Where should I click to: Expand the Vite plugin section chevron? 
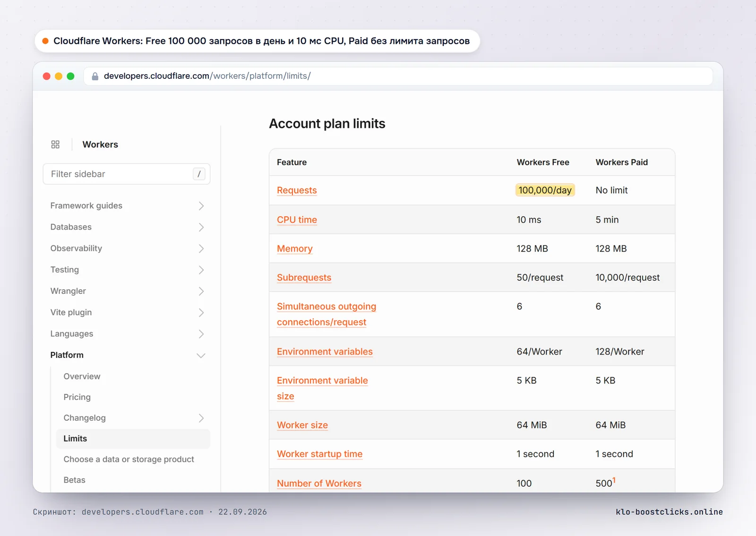(201, 313)
